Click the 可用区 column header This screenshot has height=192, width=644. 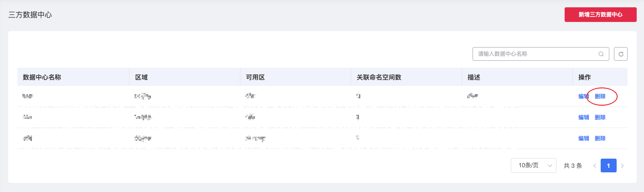pyautogui.click(x=255, y=77)
